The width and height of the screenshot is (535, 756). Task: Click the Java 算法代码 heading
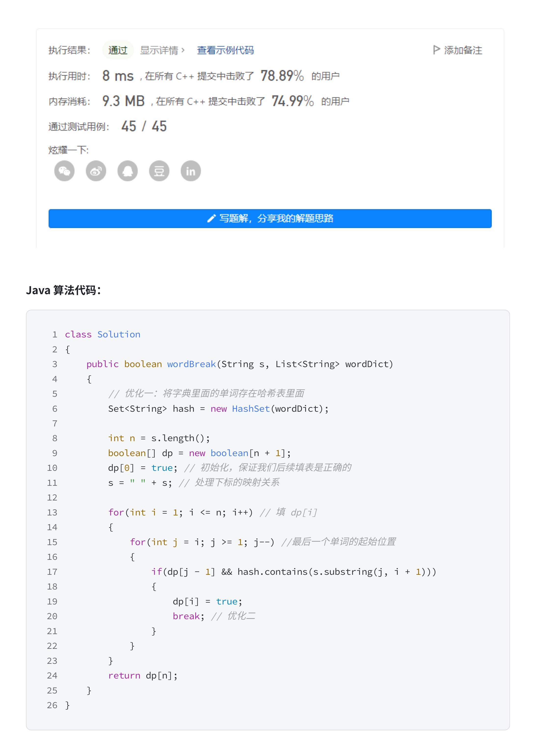click(63, 290)
